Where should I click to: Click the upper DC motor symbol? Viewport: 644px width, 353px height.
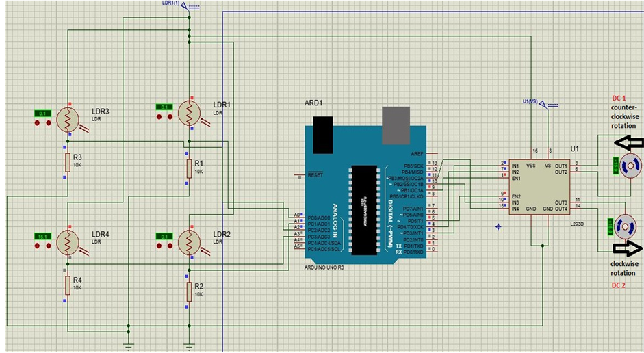coord(629,165)
